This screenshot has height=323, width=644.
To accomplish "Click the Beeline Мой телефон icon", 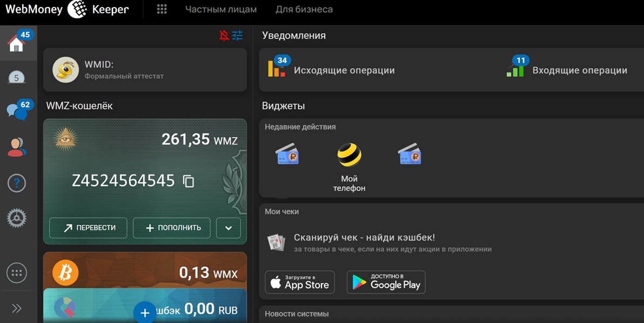I will click(x=349, y=155).
